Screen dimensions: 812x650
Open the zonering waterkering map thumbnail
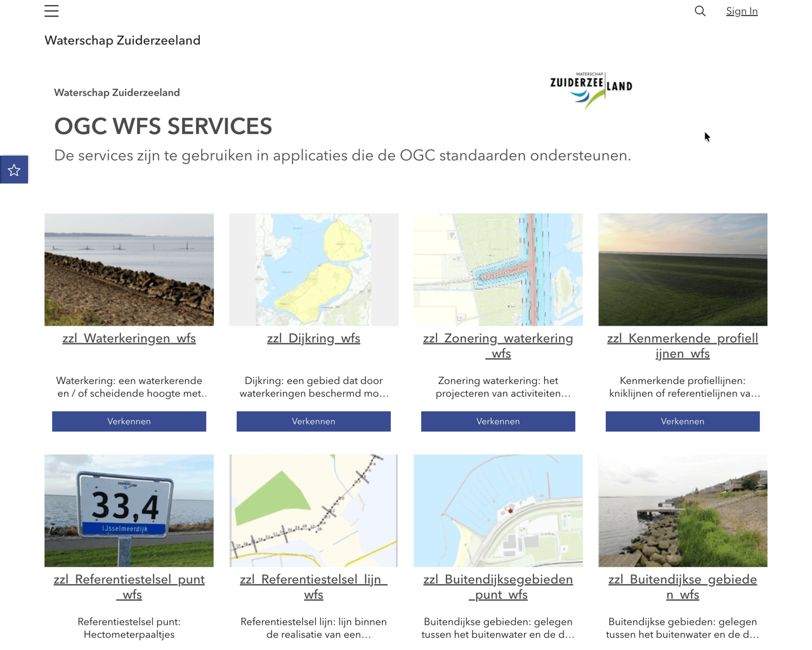498,270
